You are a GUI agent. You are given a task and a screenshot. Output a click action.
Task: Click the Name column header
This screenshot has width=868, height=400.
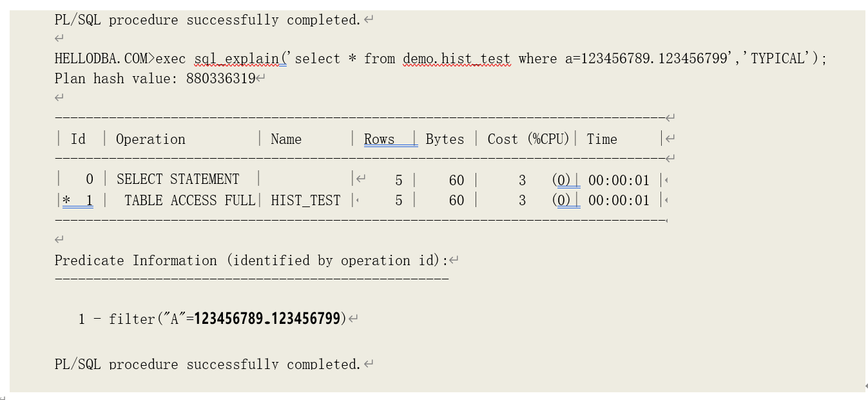coord(286,139)
